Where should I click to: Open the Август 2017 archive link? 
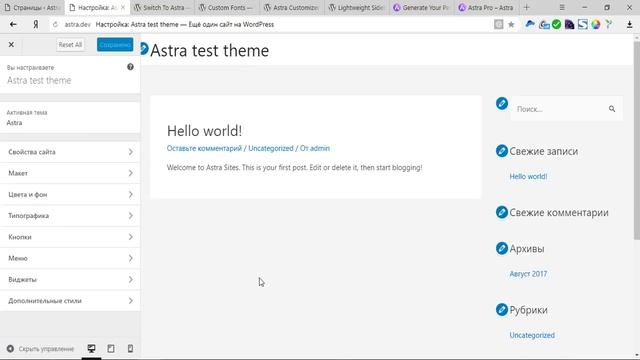[528, 274]
